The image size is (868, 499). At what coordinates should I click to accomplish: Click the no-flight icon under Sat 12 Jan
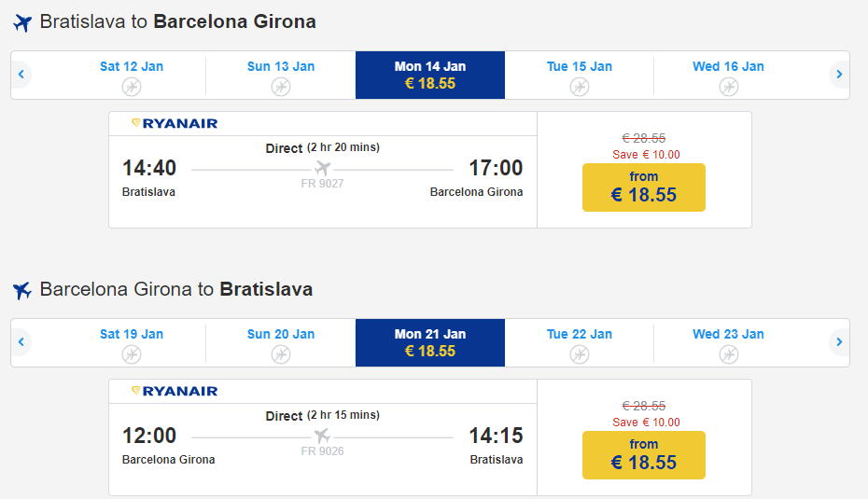click(x=132, y=87)
